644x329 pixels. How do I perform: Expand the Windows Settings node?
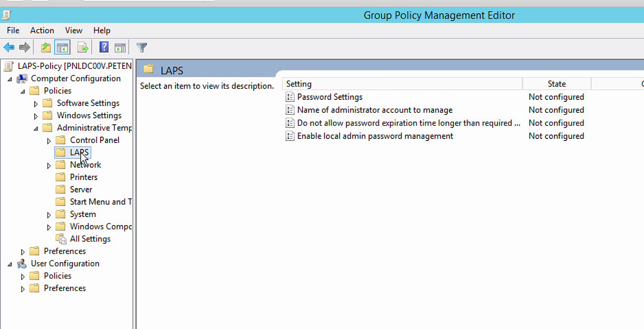click(35, 115)
